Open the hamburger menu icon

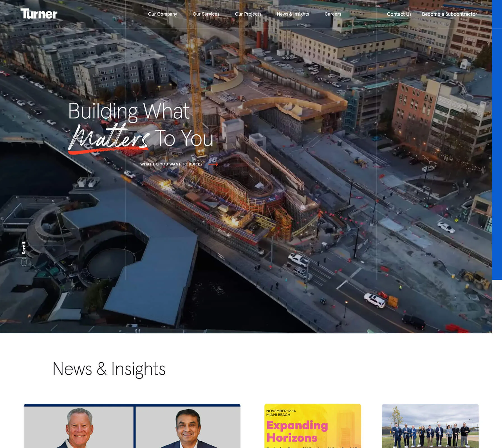click(363, 14)
